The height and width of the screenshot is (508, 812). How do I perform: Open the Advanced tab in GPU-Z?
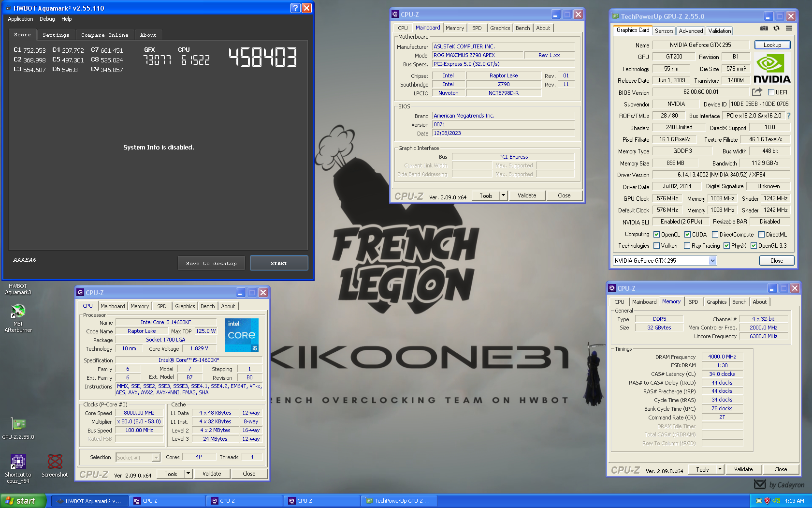pyautogui.click(x=691, y=30)
